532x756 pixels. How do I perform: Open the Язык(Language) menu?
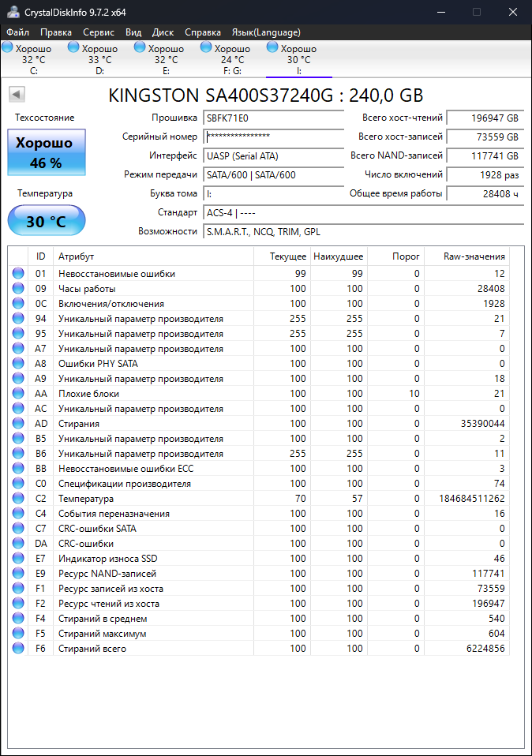266,32
